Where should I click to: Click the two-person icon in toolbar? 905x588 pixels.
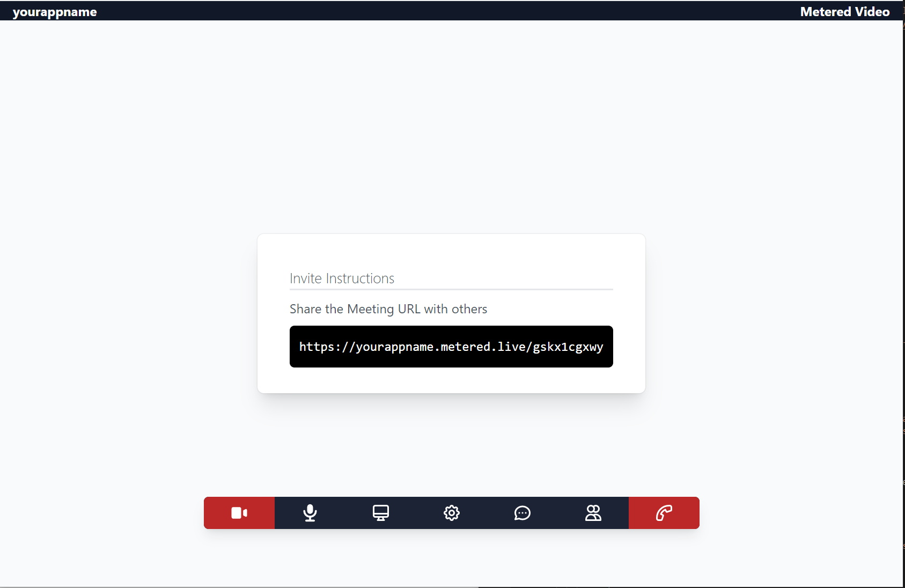(x=593, y=513)
